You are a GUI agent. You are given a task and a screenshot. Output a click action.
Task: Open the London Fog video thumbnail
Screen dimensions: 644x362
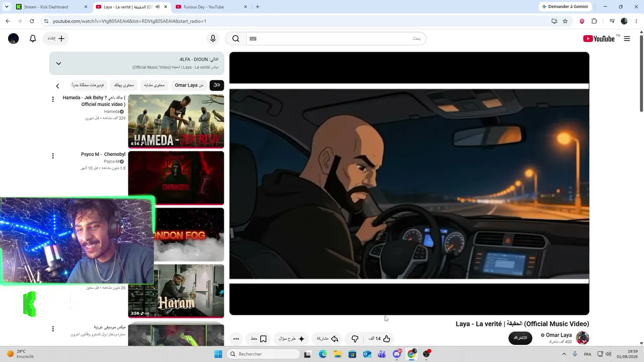click(x=189, y=235)
